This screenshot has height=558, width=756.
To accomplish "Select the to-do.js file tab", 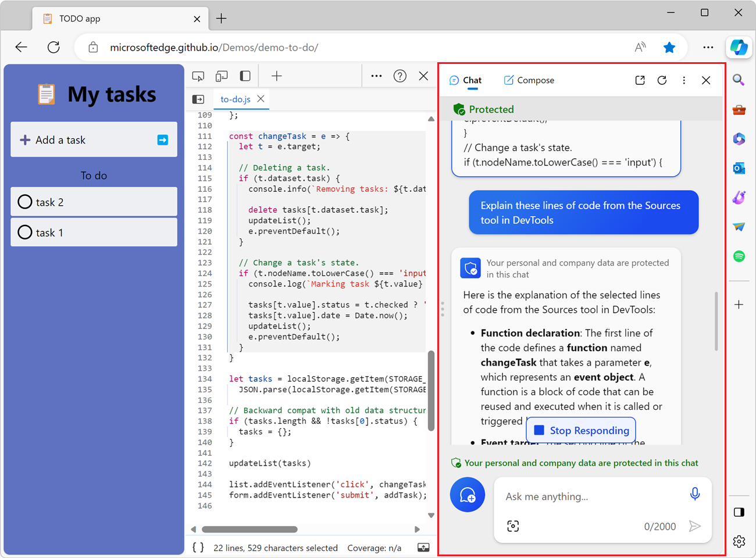I will click(236, 99).
